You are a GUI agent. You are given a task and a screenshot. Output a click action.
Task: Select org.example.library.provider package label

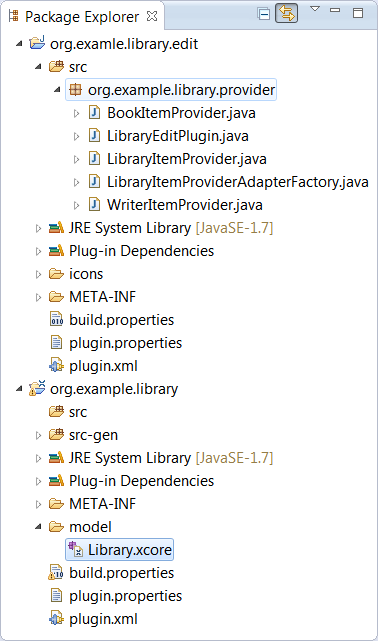(181, 90)
